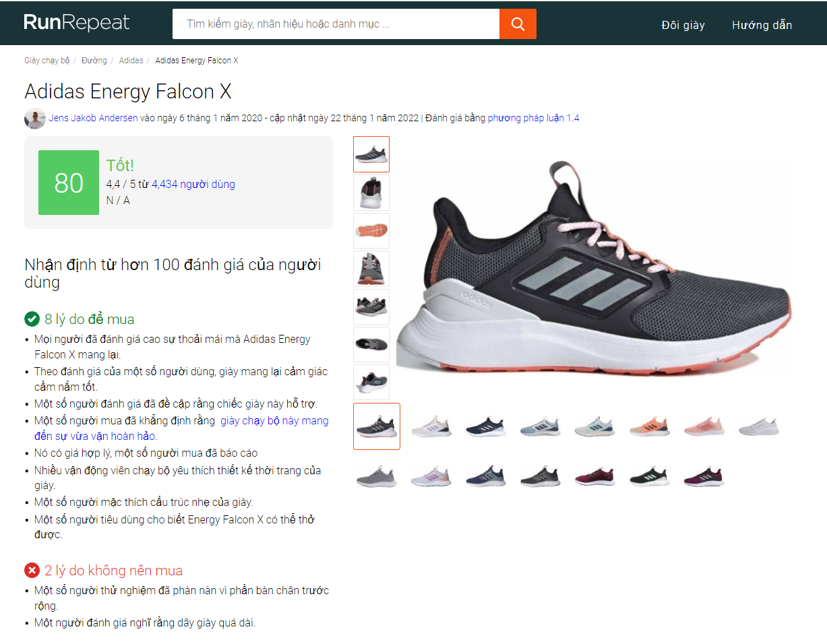Click the 'Adidas Energy Falcon X' breadcrumb text

197,61
